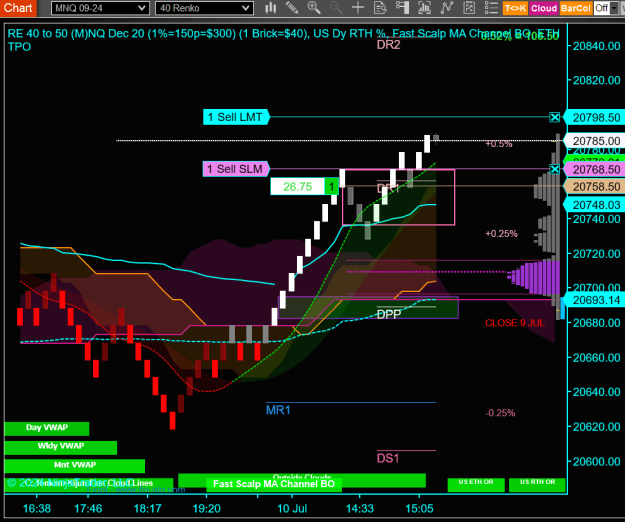
Task: Click the 15:05 time axis label
Action: (419, 509)
